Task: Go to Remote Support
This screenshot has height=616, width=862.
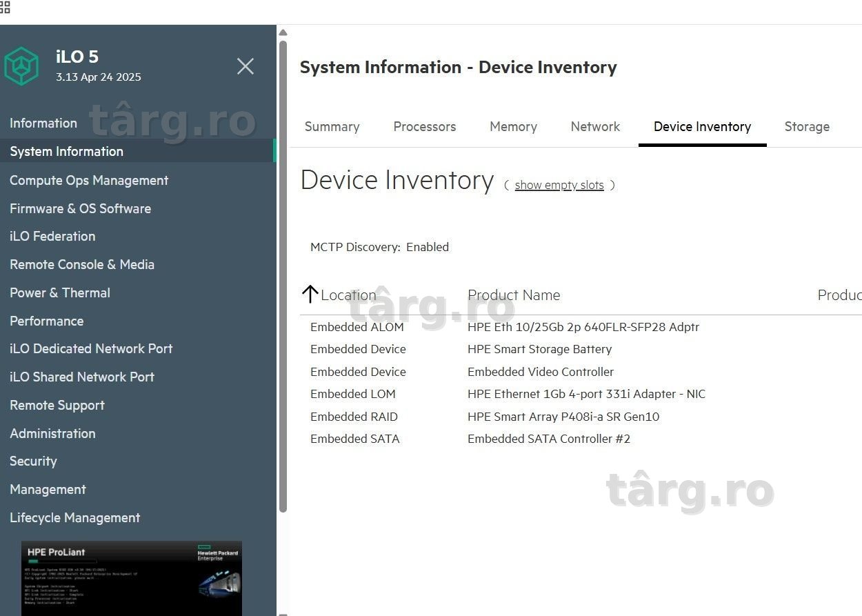Action: [57, 405]
